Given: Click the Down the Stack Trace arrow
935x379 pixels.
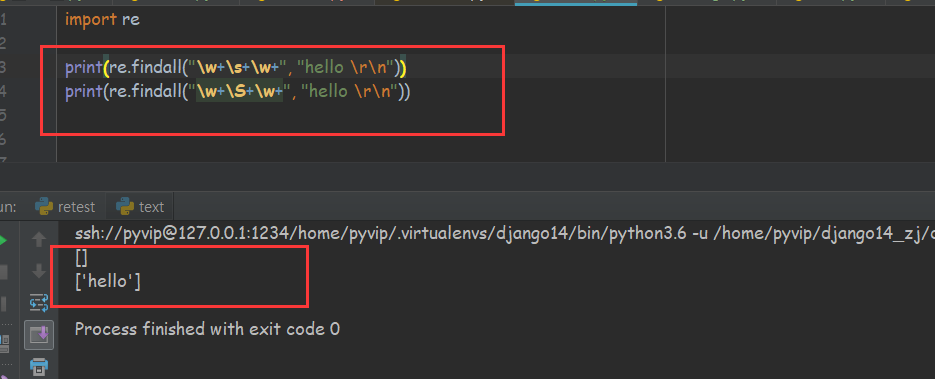Looking at the screenshot, I should point(39,272).
